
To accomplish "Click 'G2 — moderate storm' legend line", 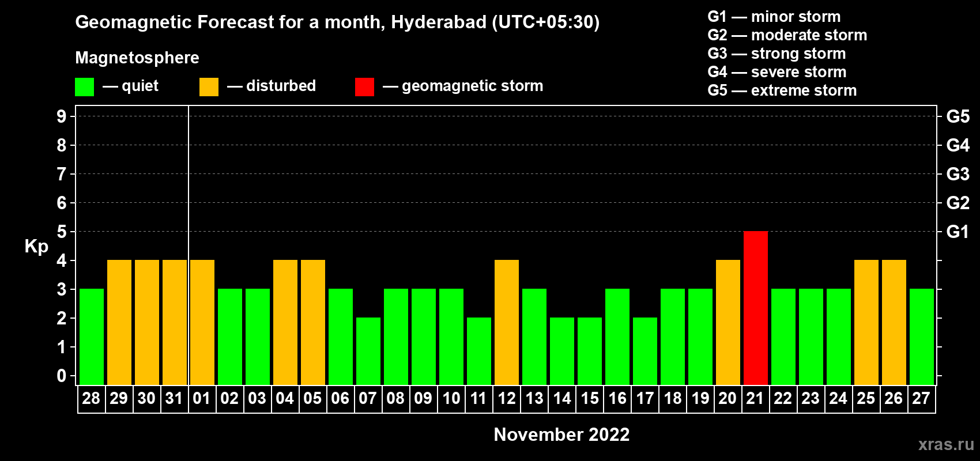I will pos(787,35).
